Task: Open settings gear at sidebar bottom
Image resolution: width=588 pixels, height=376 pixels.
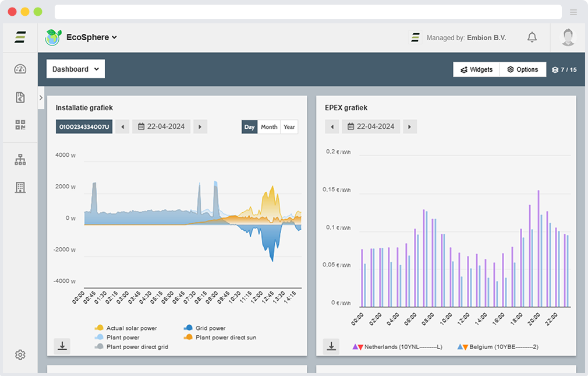Action: tap(20, 354)
